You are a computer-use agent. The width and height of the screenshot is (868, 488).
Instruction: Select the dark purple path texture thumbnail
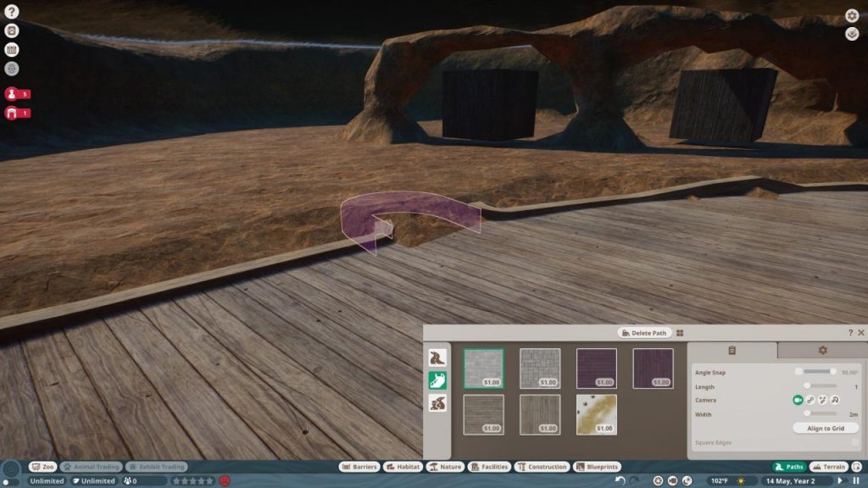tap(598, 369)
